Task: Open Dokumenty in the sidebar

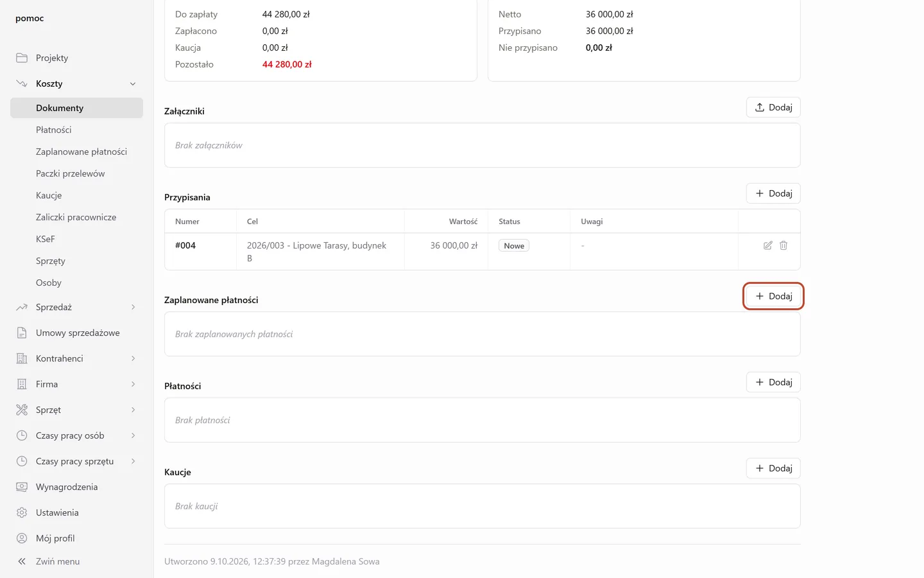Action: [x=76, y=108]
